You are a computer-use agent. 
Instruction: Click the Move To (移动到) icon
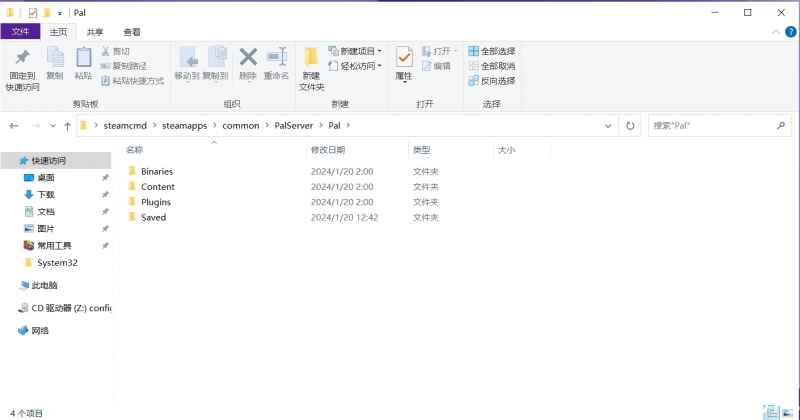pos(187,57)
